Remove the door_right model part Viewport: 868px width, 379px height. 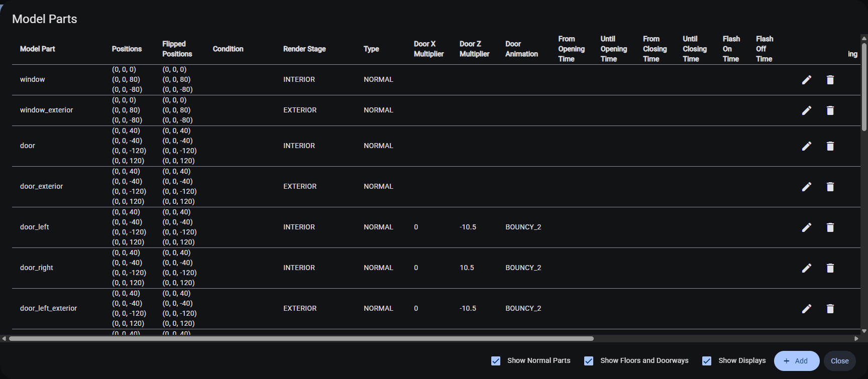(830, 268)
